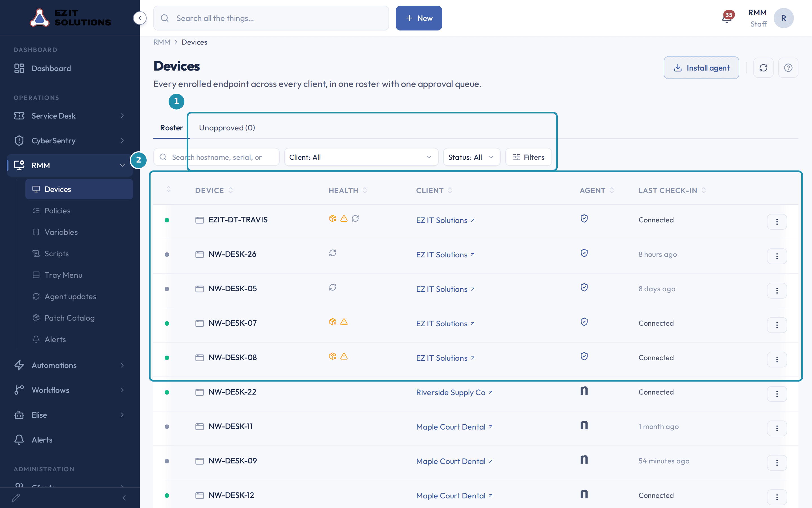Viewport: 812px width, 508px height.
Task: Expand the Elise menu
Action: (x=69, y=415)
